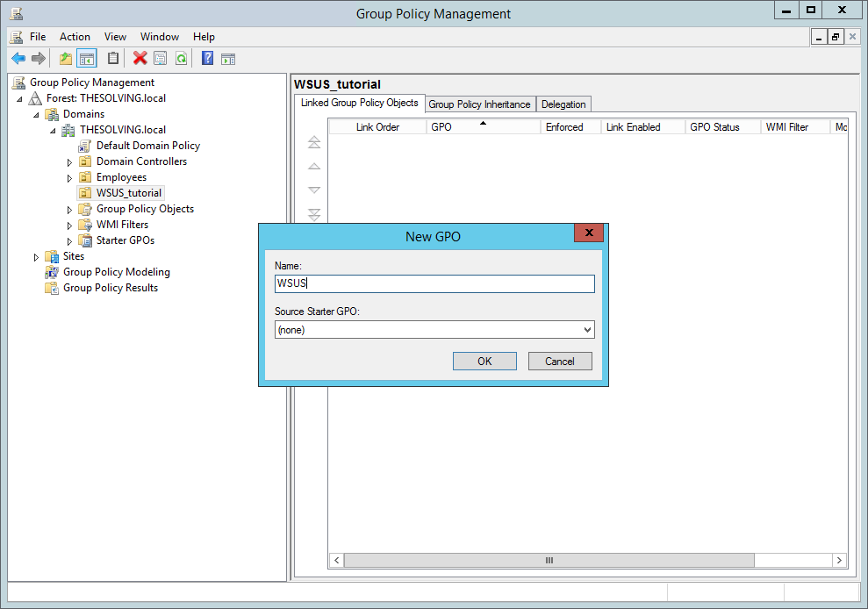Toggle the Show/Hide Console Tree icon
The width and height of the screenshot is (868, 609).
[x=87, y=58]
